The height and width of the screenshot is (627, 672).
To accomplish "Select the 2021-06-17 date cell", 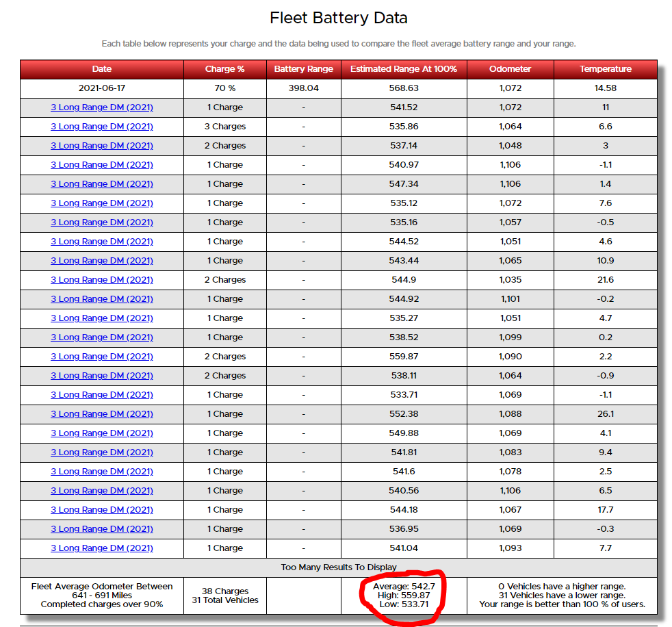I will 102,88.
